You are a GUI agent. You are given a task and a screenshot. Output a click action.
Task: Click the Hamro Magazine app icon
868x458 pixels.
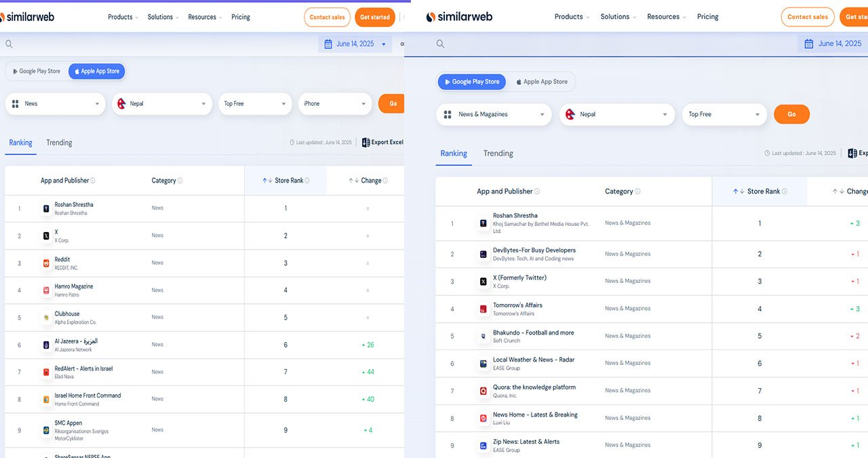pos(46,290)
